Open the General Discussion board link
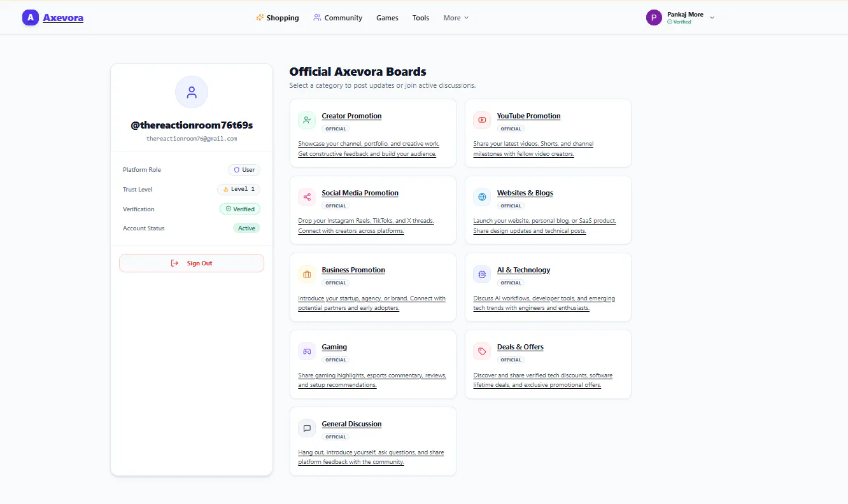The image size is (848, 504). (x=352, y=424)
